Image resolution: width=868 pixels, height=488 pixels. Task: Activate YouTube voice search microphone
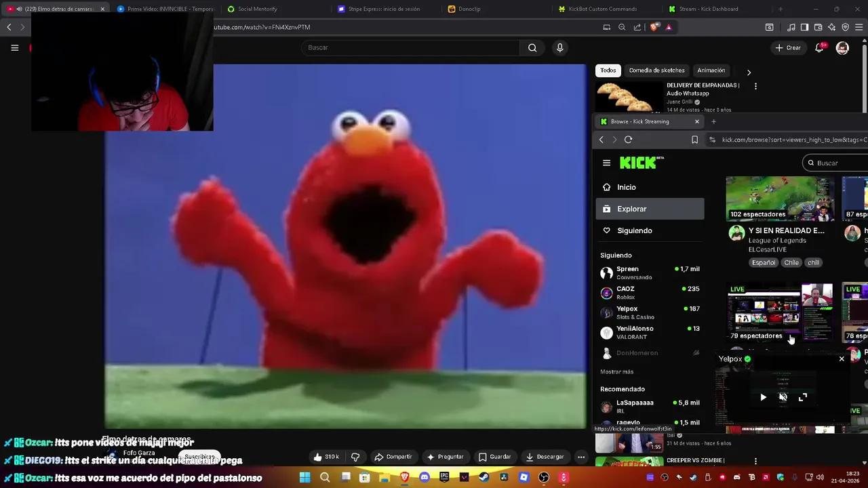point(559,47)
